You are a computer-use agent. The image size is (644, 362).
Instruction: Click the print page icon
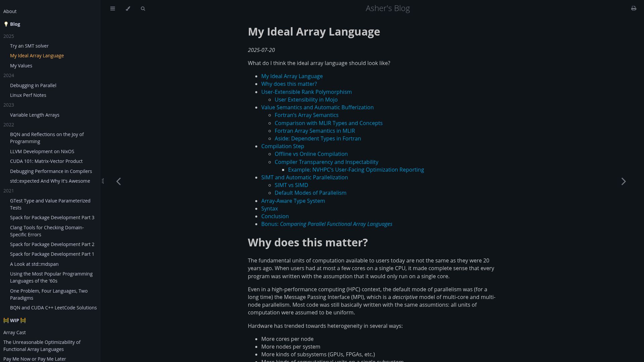coord(634,8)
